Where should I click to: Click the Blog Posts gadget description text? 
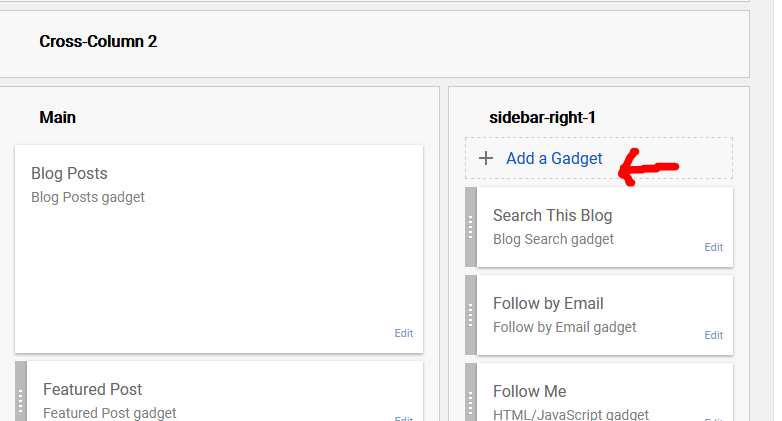[88, 197]
